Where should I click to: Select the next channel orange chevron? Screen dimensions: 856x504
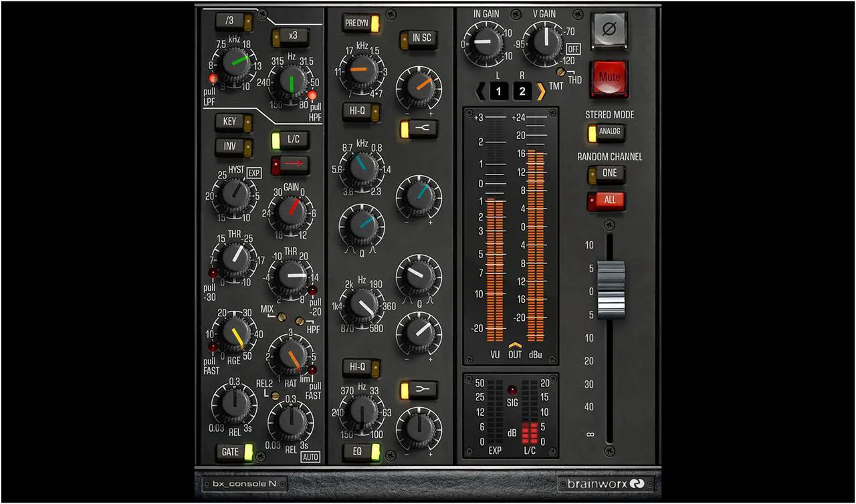(541, 91)
